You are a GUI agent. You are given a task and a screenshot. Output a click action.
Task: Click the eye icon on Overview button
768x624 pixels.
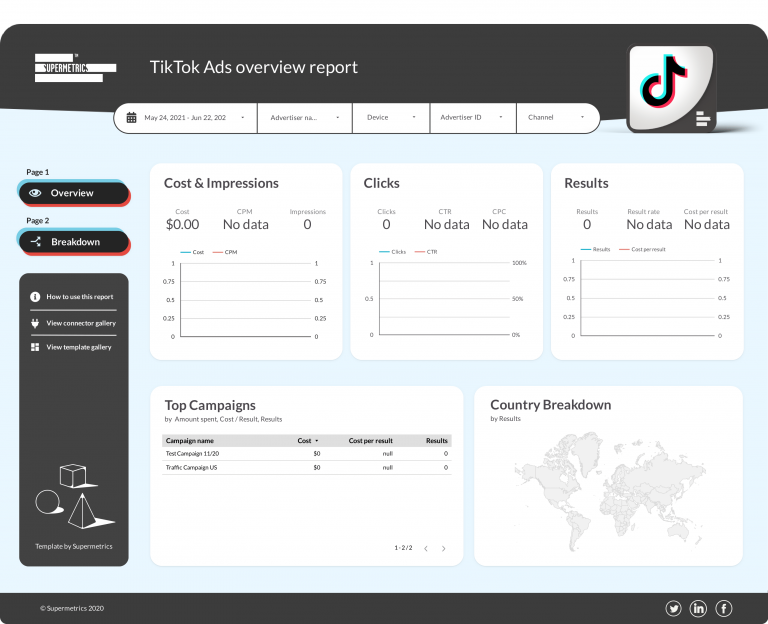click(x=35, y=193)
